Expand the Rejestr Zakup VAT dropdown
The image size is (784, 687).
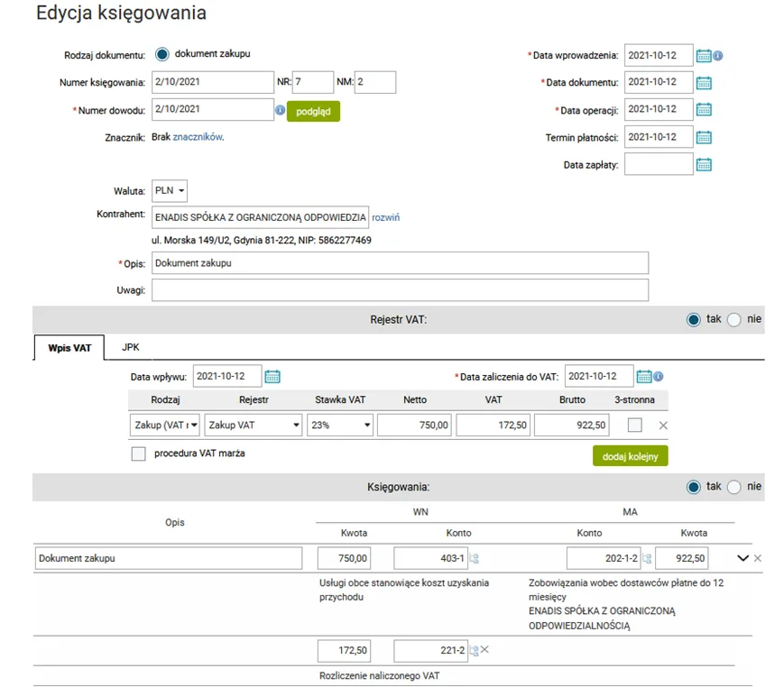pyautogui.click(x=254, y=426)
